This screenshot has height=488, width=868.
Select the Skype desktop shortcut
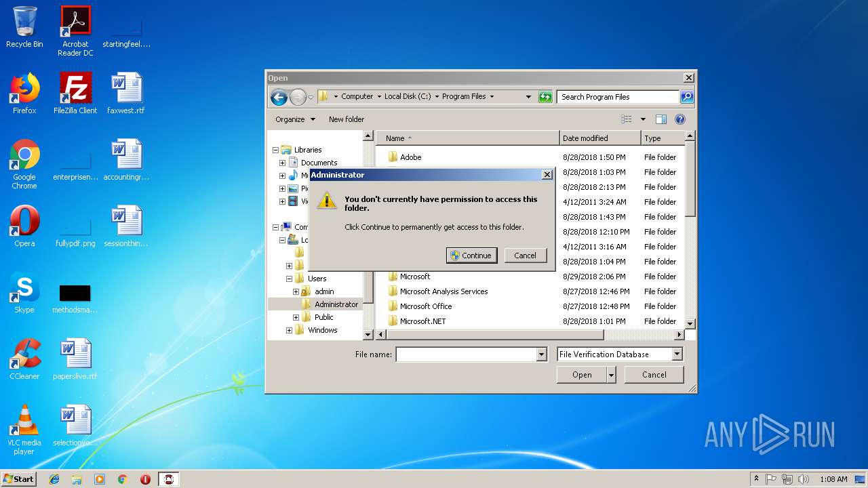(x=24, y=293)
